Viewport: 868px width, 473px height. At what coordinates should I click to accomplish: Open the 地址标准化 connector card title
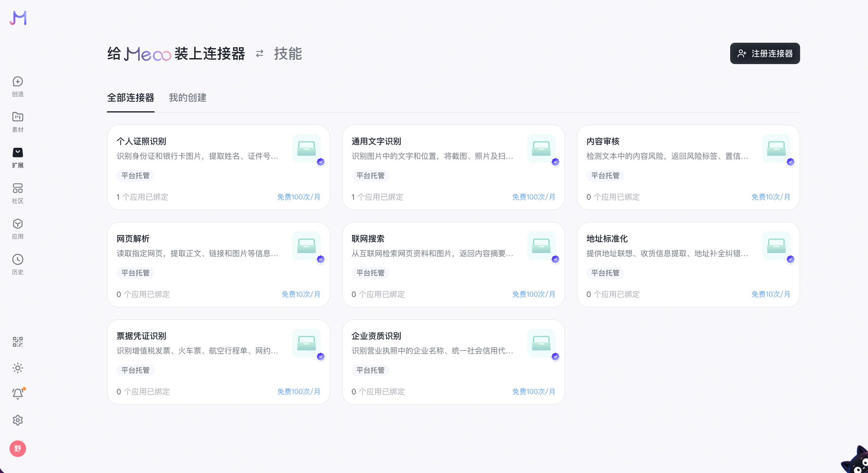pos(607,239)
